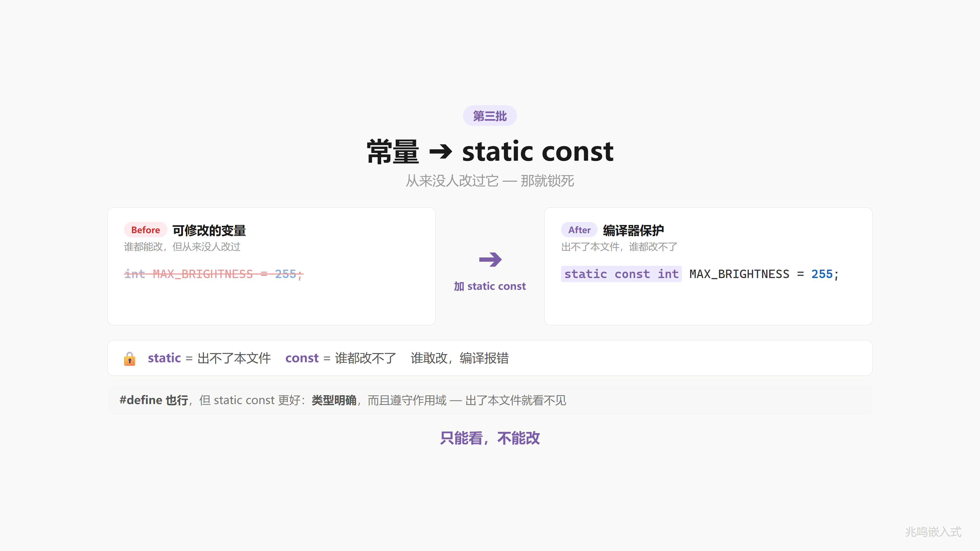Viewport: 980px width, 551px height.
Task: Click caption 出不了本文件，谁都改不了
Action: coord(619,247)
